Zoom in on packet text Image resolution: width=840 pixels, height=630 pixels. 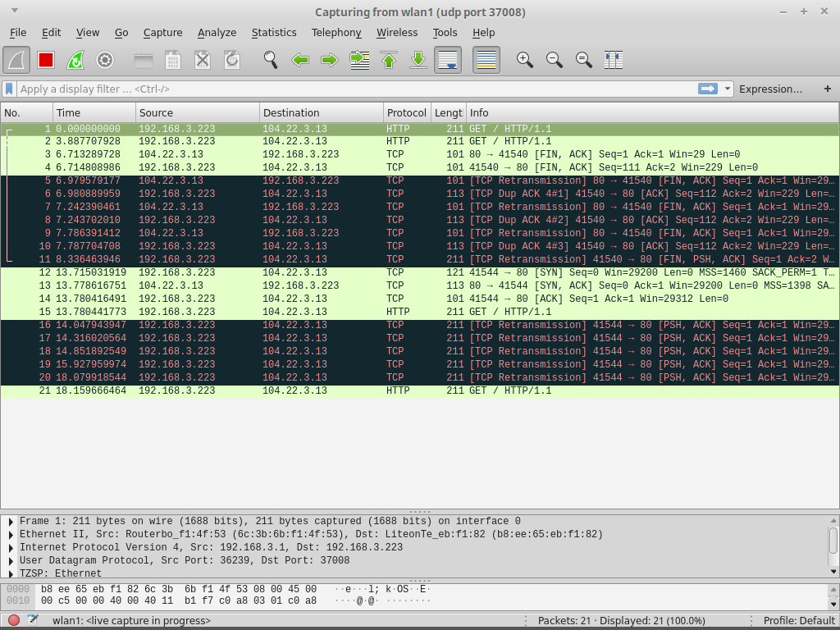tap(524, 59)
